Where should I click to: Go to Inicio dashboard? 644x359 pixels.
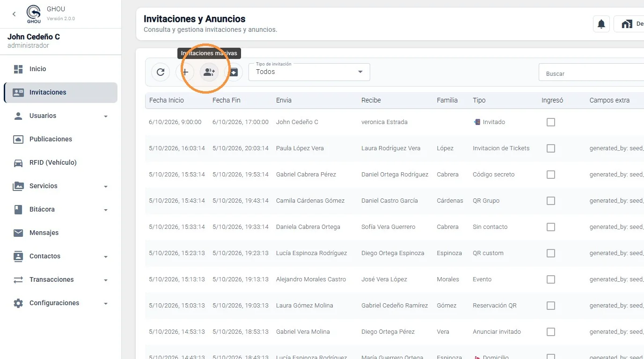[60, 69]
